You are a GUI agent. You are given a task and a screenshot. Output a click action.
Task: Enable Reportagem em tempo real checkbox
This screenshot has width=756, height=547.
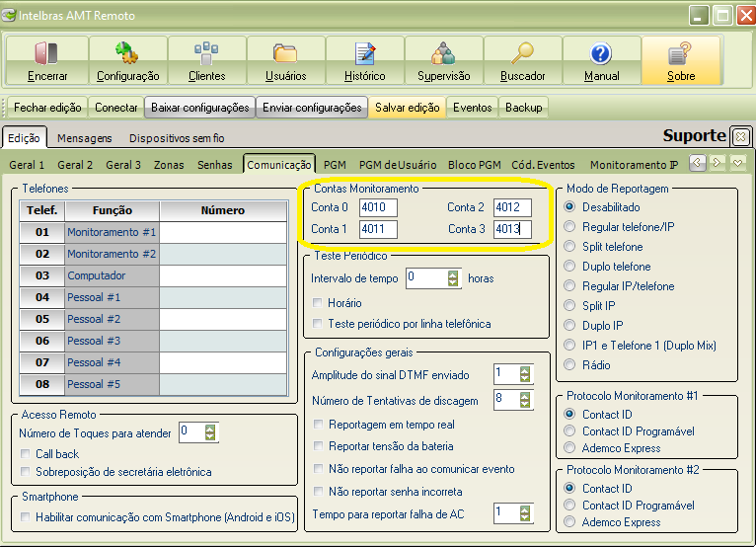point(318,424)
